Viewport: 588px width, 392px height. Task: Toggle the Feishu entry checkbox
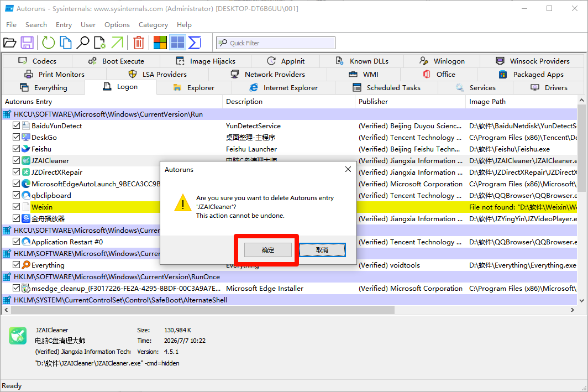pos(16,149)
